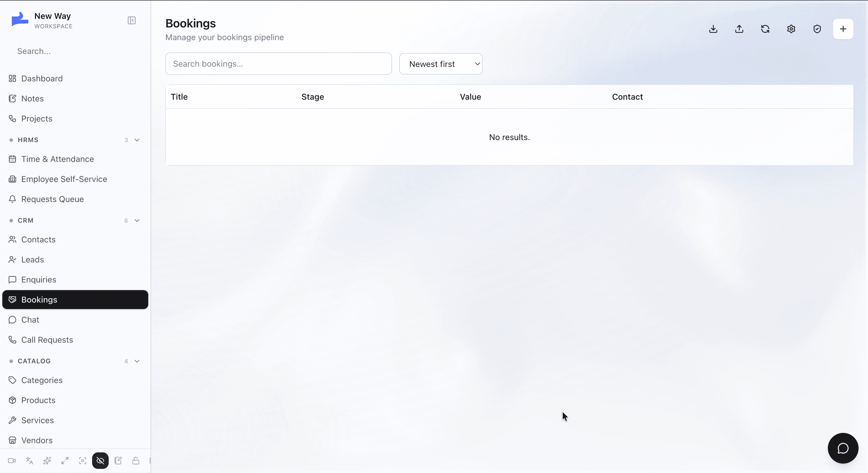Collapse the CRM section

137,221
